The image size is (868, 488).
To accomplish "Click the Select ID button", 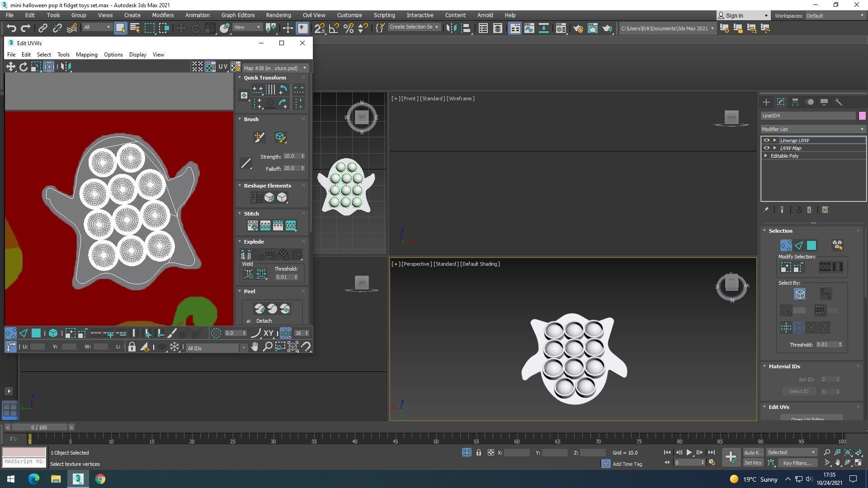I will coord(798,392).
